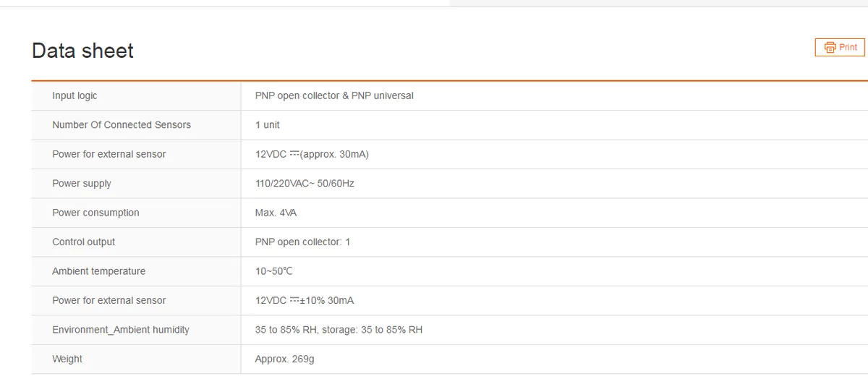Click the Ambient temperature label
This screenshot has height=379, width=868.
98,271
